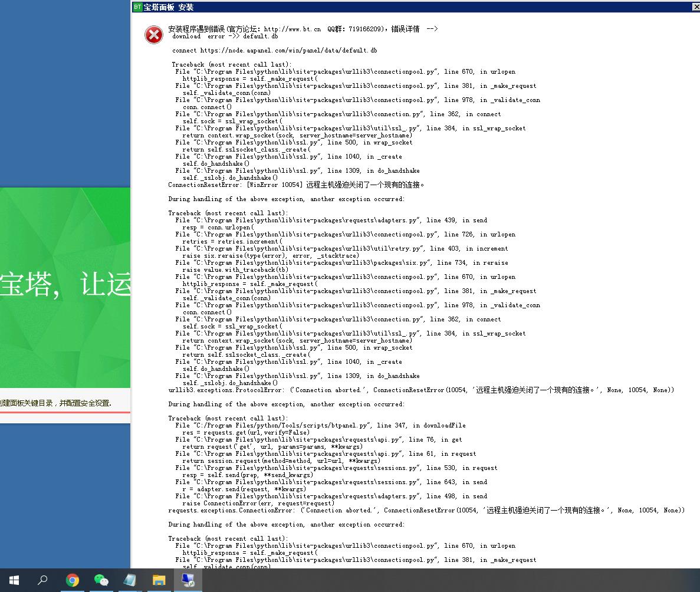Click sessions.py line 530 in request entry
The height and width of the screenshot is (592, 700).
coord(336,468)
